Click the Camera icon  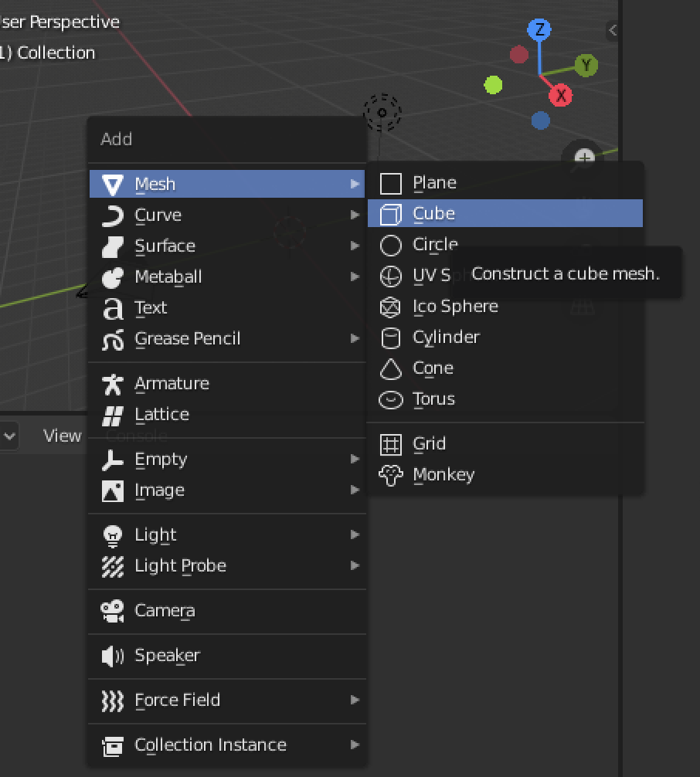click(x=113, y=611)
